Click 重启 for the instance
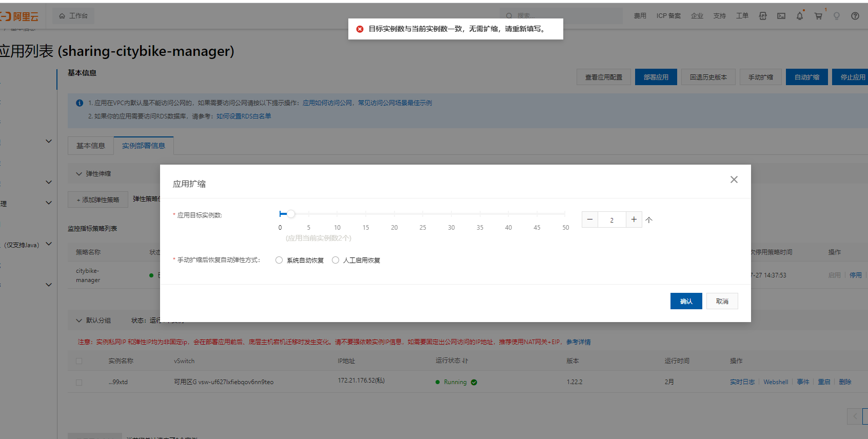Image resolution: width=868 pixels, height=439 pixels. [x=824, y=382]
